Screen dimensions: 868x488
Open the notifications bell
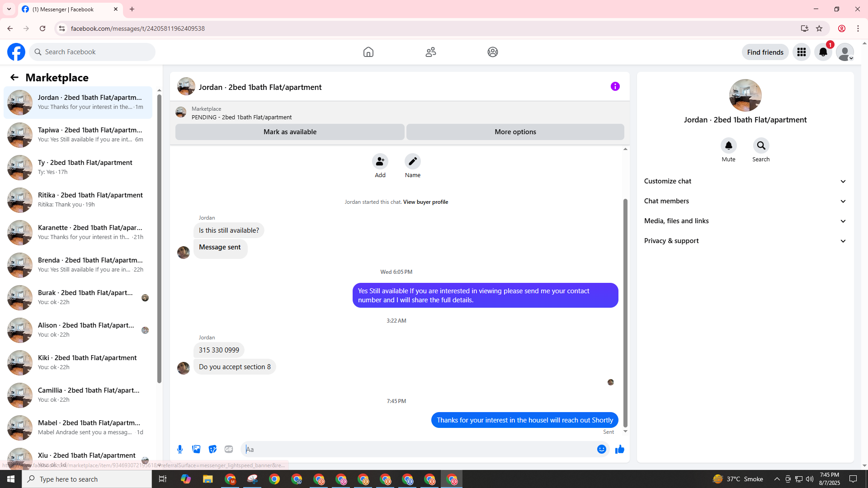point(823,52)
